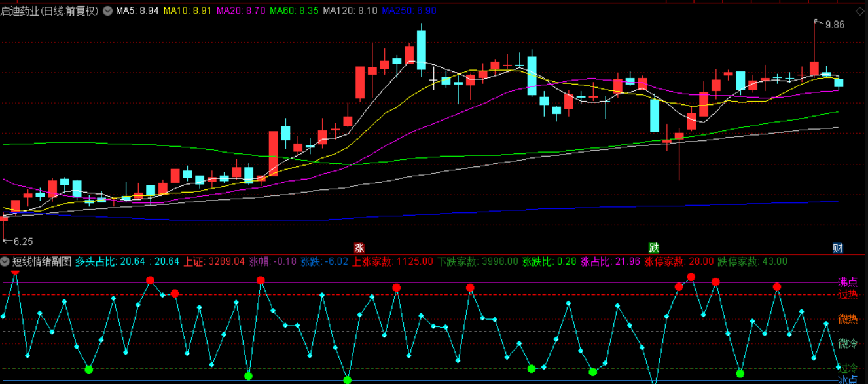Click the MA120 moving average label

(350, 11)
